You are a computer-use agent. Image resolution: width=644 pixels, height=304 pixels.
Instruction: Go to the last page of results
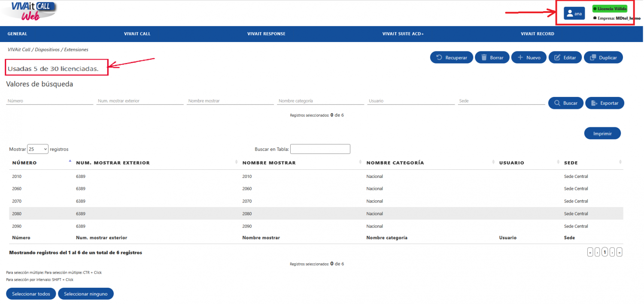click(620, 252)
